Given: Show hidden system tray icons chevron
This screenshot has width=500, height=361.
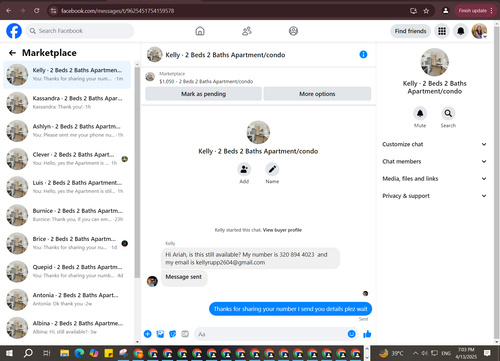Looking at the screenshot, I should coord(415,353).
